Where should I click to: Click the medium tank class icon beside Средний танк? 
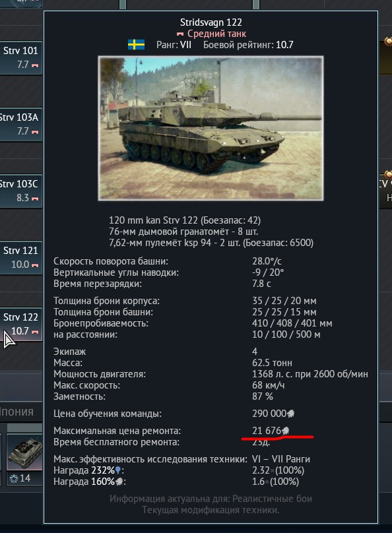180,34
